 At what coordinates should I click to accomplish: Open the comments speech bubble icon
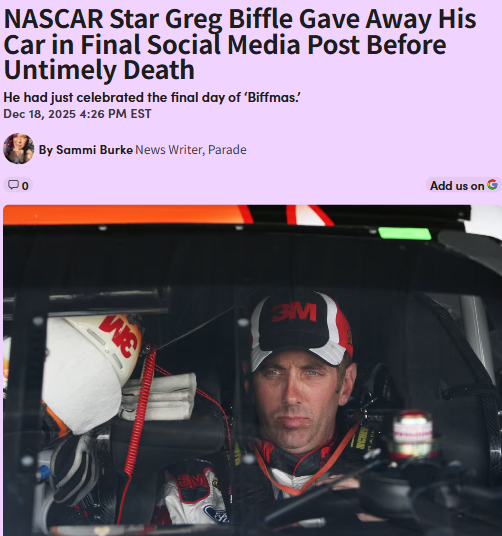[13, 185]
